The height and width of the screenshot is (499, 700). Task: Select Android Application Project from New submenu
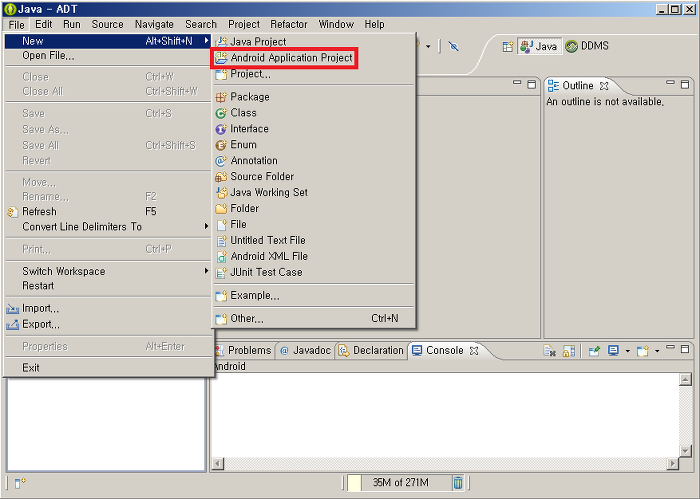tap(284, 58)
